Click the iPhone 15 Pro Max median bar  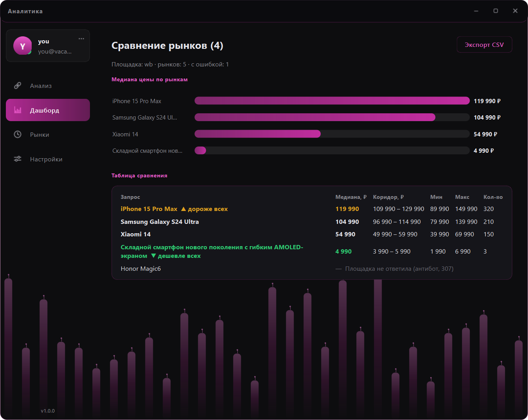point(332,101)
